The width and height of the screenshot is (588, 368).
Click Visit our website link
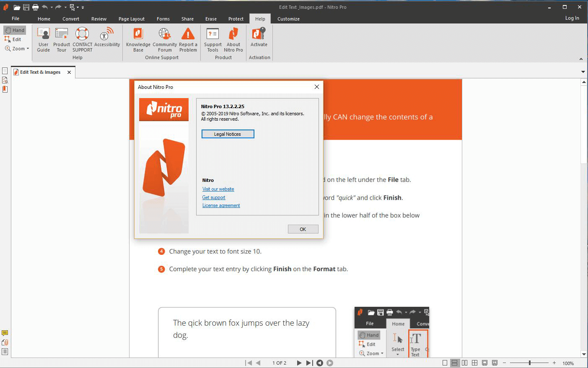click(218, 189)
